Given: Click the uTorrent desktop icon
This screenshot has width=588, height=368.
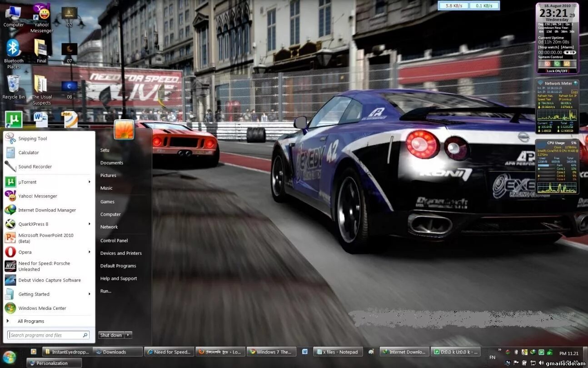Looking at the screenshot, I should 13,119.
